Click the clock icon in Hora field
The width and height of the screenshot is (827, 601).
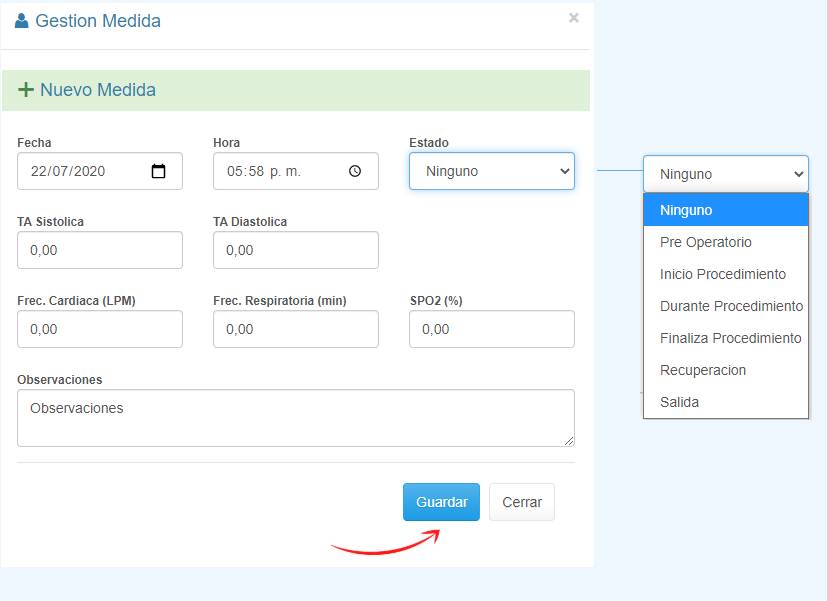pyautogui.click(x=355, y=171)
